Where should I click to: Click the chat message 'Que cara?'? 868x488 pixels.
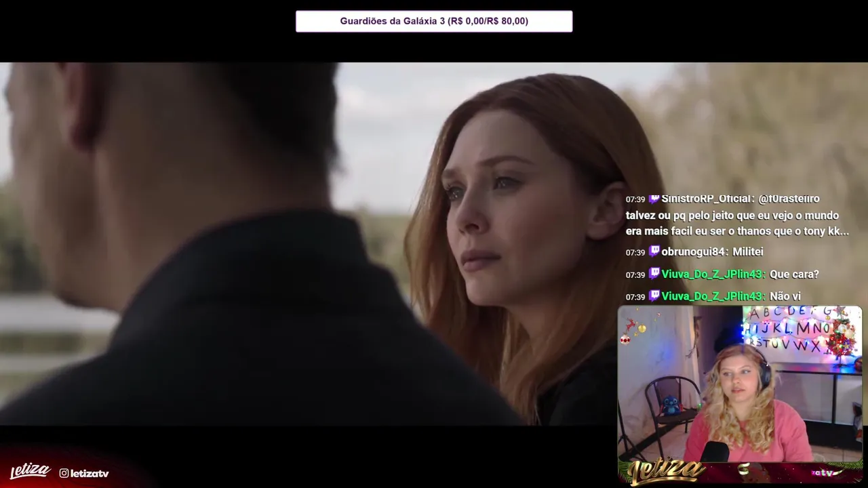tap(794, 274)
